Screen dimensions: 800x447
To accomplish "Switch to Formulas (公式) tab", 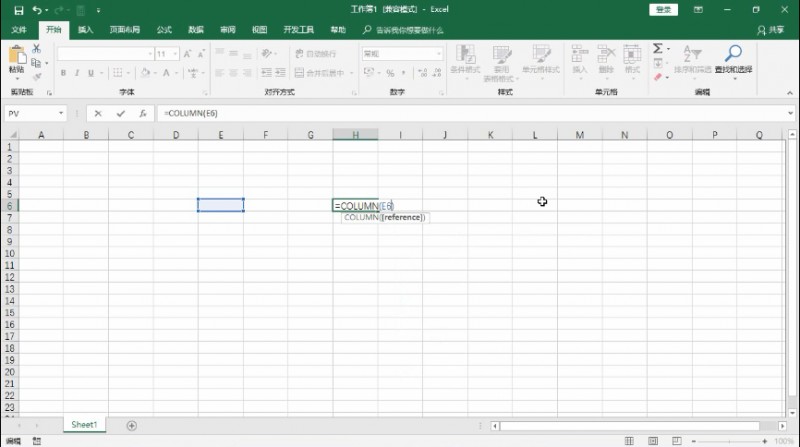I will pos(164,30).
